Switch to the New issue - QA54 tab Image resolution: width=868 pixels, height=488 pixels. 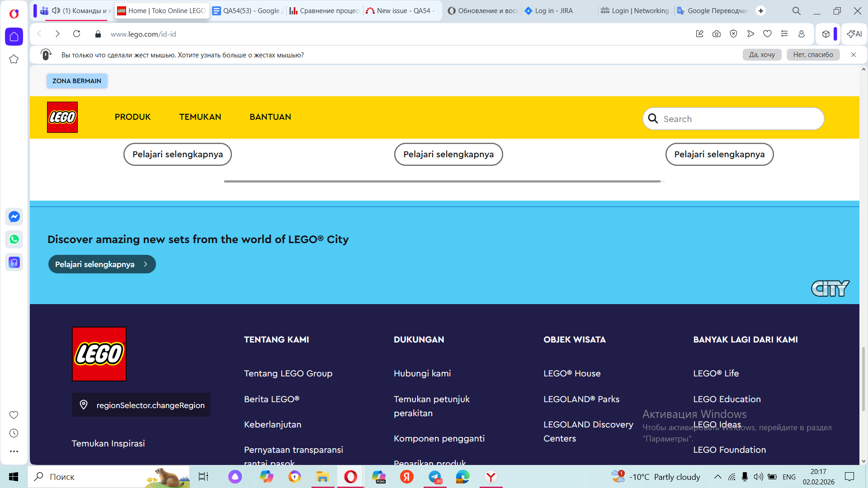pos(402,11)
